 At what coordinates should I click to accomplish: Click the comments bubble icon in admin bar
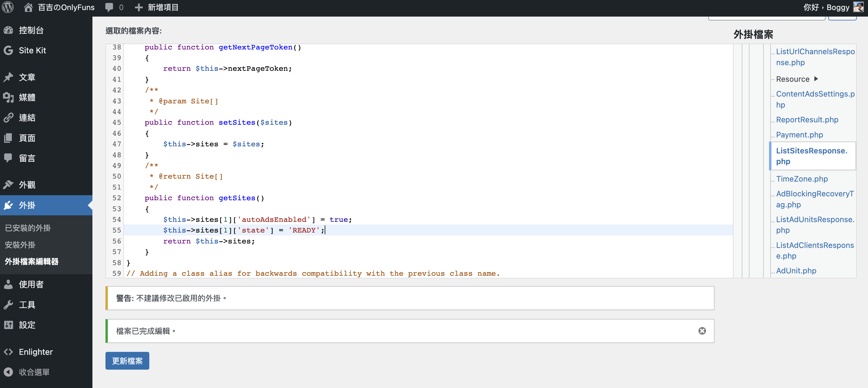109,7
